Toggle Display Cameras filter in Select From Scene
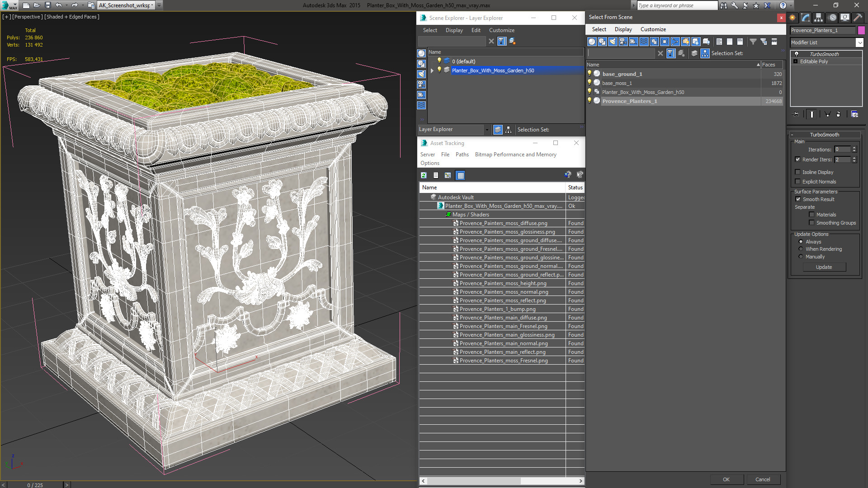Viewport: 868px width, 488px height. (x=623, y=42)
